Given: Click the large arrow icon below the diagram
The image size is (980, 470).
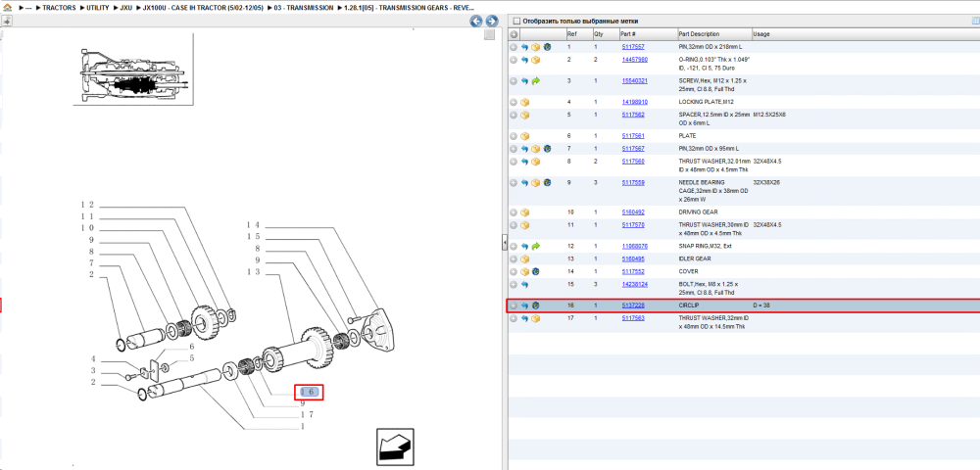Looking at the screenshot, I should coord(395,446).
